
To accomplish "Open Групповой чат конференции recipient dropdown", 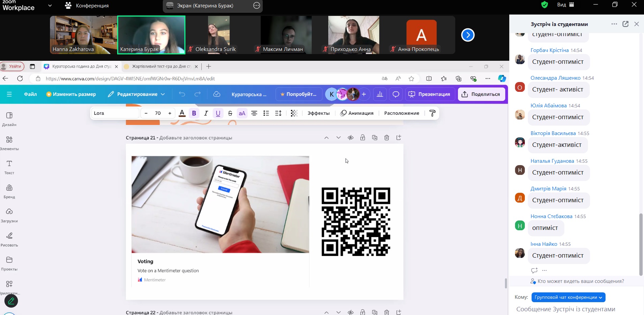I will pyautogui.click(x=568, y=297).
